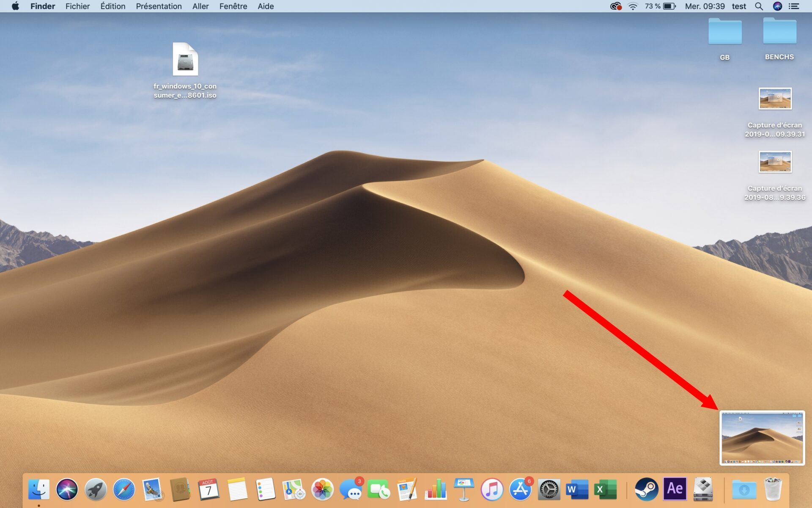Open Keynote podium icon in Dock
Screen dimensions: 812x508
pos(464,490)
